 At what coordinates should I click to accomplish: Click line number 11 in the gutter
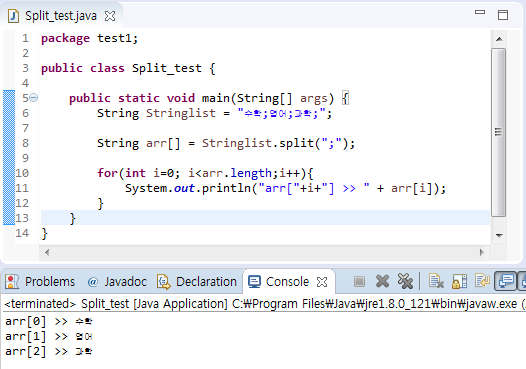22,188
